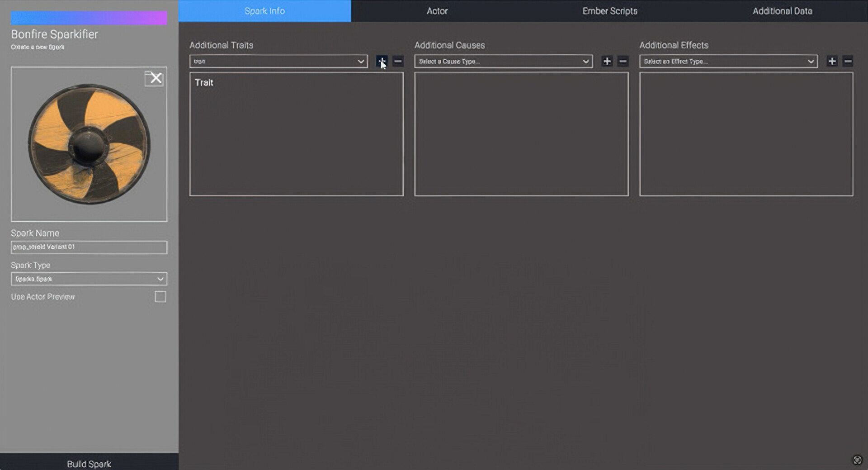Open the Select an Effect Type dropdown
Screen dimensions: 868x470
point(728,61)
